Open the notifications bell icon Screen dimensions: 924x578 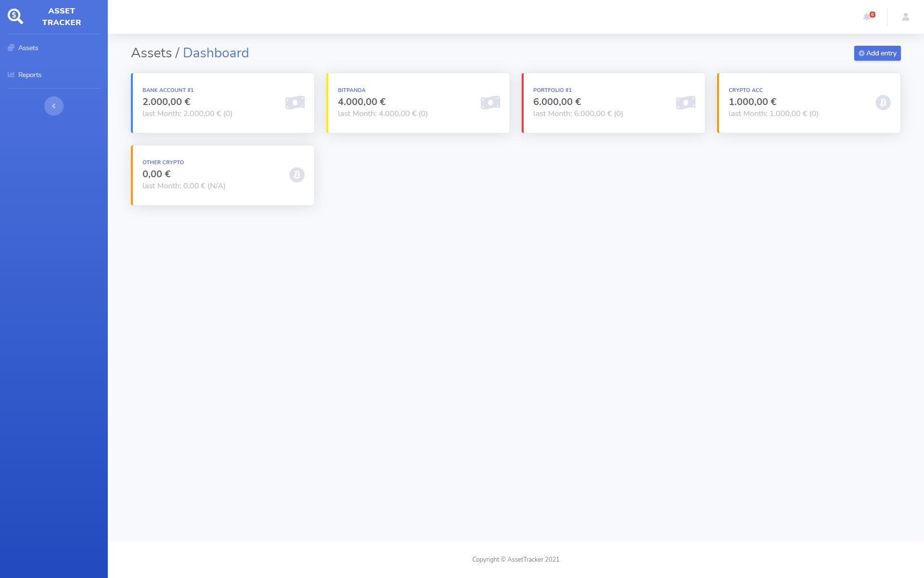(x=867, y=17)
